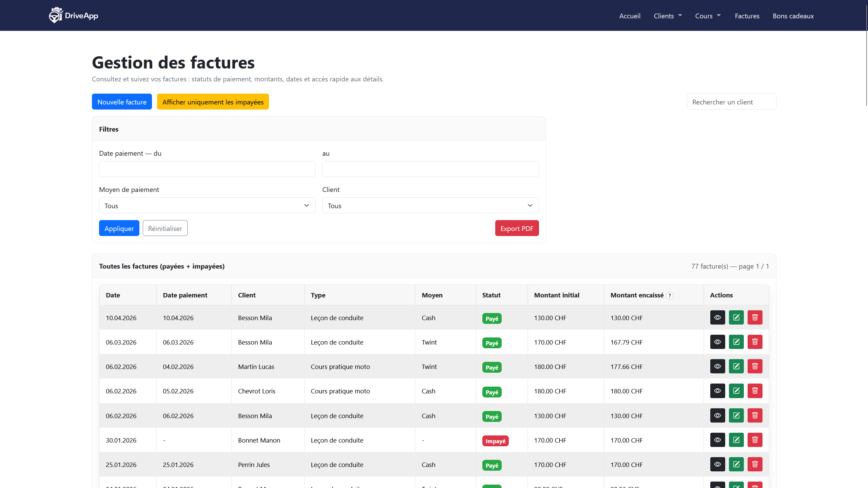View the Bonnet Manon invoice details

click(717, 440)
